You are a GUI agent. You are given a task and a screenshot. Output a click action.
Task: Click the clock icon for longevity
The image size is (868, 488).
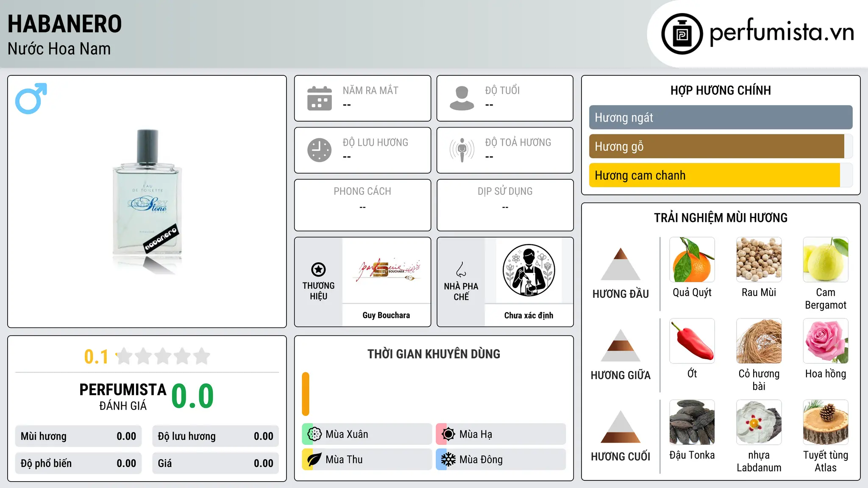320,150
